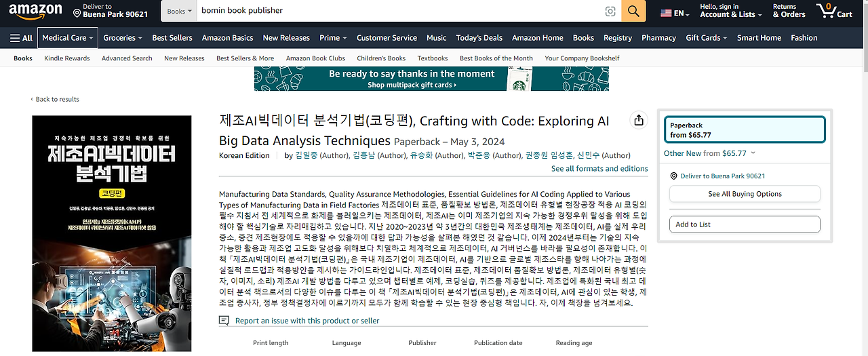Click the Amazon logo
Screen dimensions: 868x356
point(35,10)
